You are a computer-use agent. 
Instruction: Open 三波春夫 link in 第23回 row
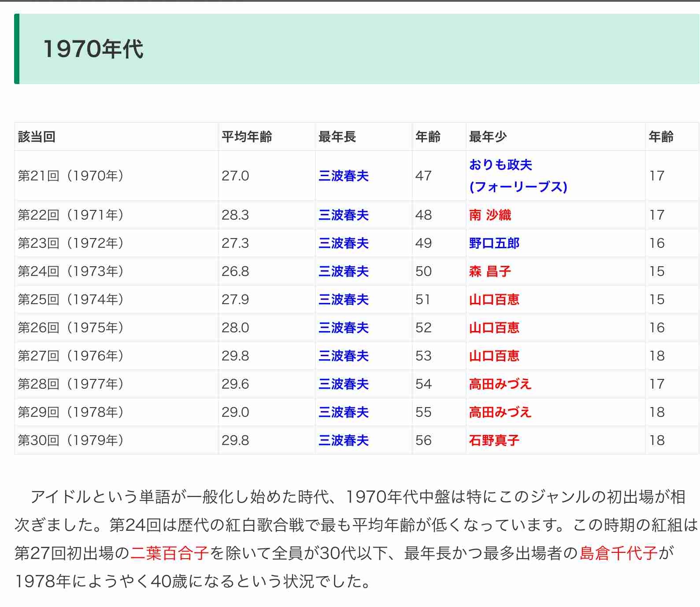pos(344,243)
